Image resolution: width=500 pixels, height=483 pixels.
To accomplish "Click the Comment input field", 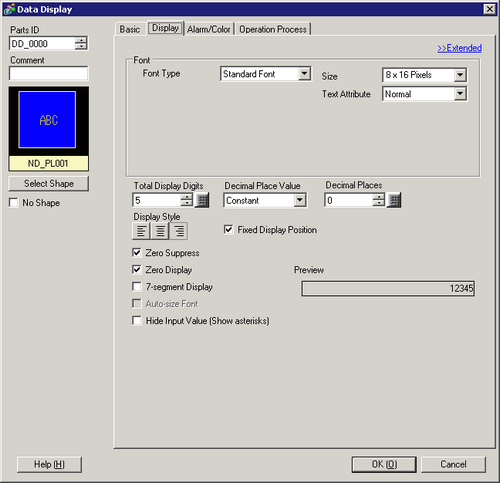I will (x=49, y=73).
